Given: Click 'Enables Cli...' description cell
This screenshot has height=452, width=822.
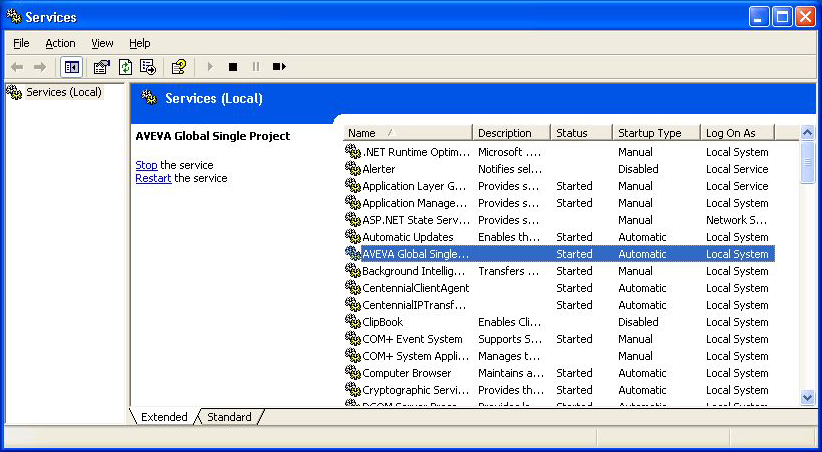Looking at the screenshot, I should tap(509, 321).
